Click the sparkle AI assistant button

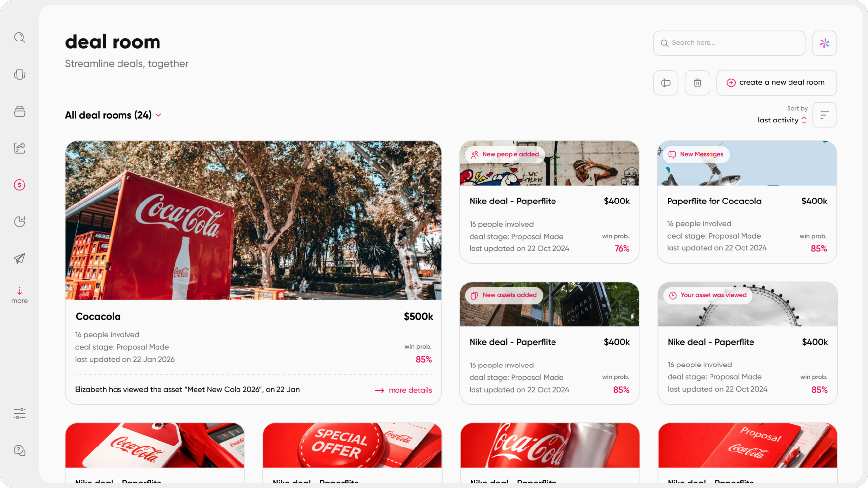pyautogui.click(x=824, y=43)
